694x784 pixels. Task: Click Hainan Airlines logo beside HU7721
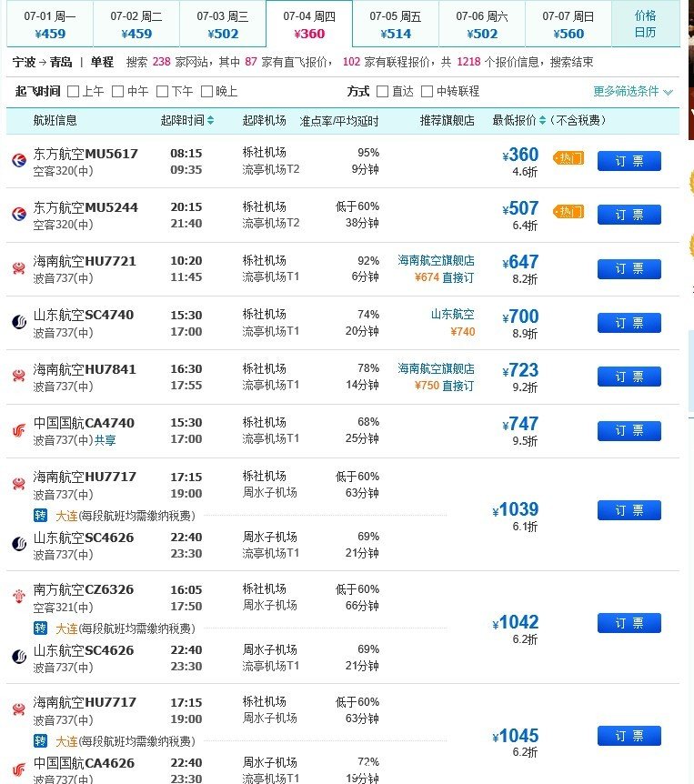click(x=19, y=268)
